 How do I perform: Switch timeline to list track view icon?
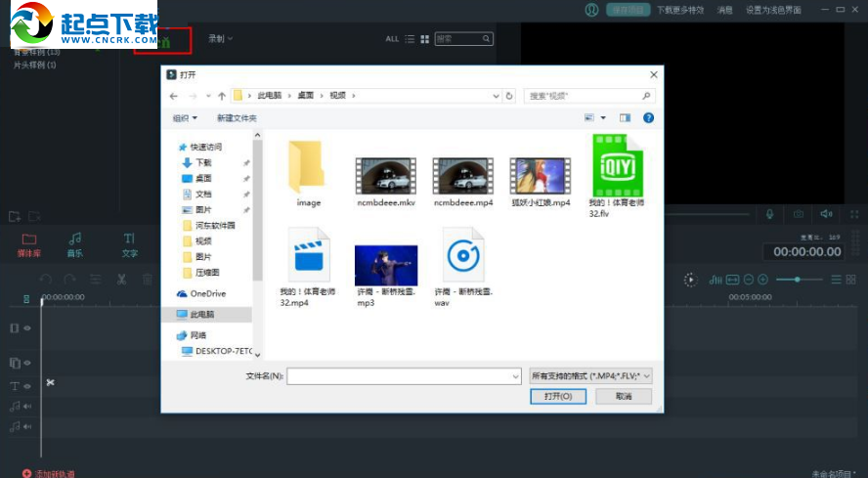837,280
